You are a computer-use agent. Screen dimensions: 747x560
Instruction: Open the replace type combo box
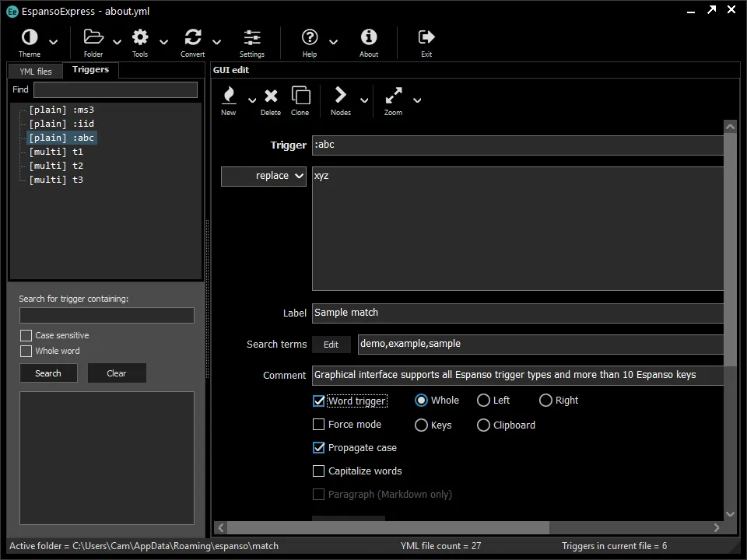[x=264, y=177]
